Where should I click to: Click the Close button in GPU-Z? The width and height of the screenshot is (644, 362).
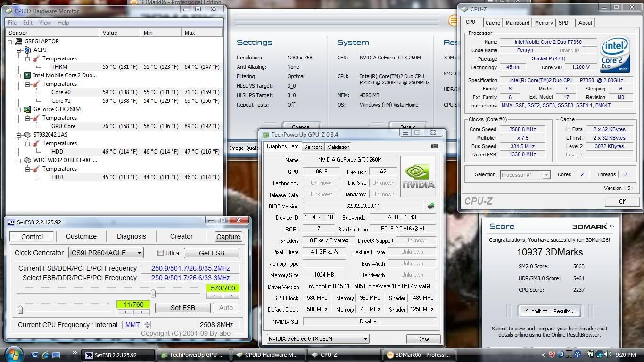point(423,339)
